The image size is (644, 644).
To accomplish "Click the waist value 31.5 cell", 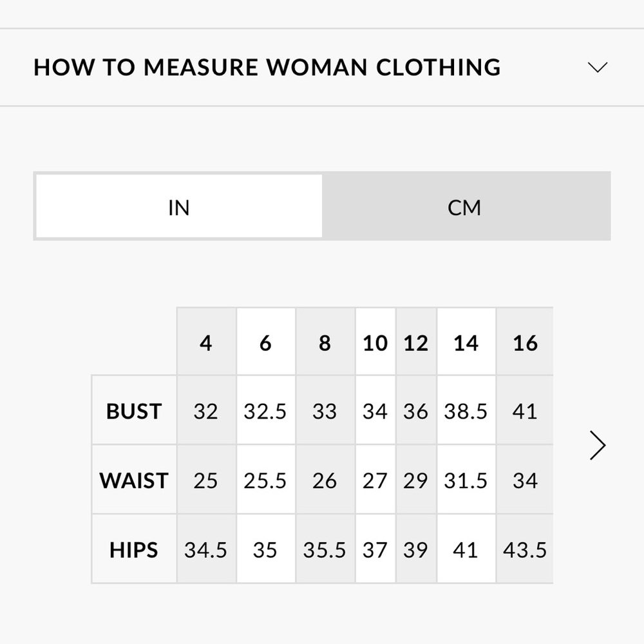I will tap(466, 480).
